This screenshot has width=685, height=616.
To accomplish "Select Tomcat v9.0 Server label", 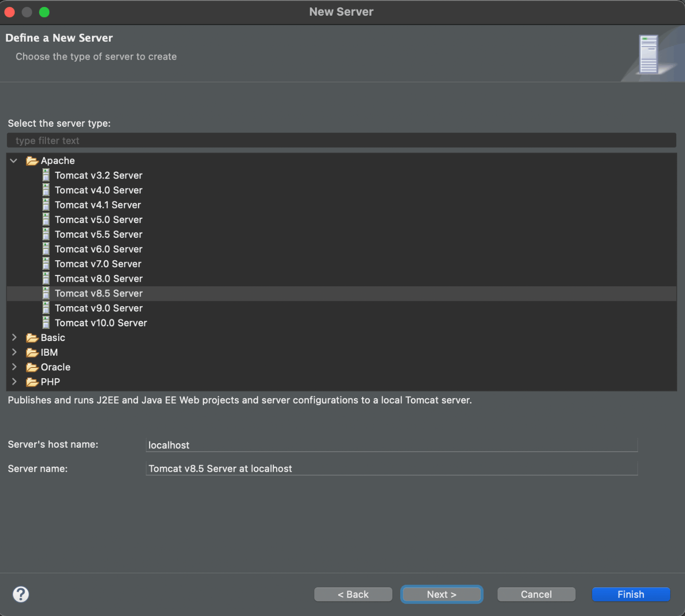I will pos(98,308).
